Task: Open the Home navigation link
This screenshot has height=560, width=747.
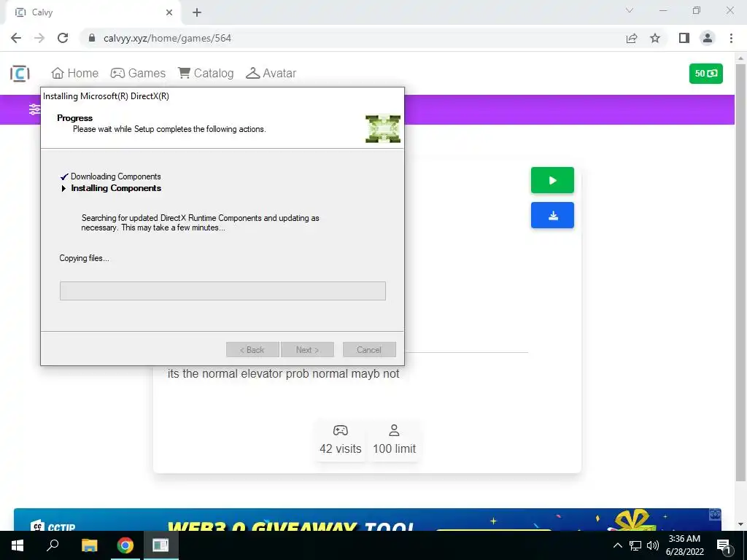Action: [75, 74]
